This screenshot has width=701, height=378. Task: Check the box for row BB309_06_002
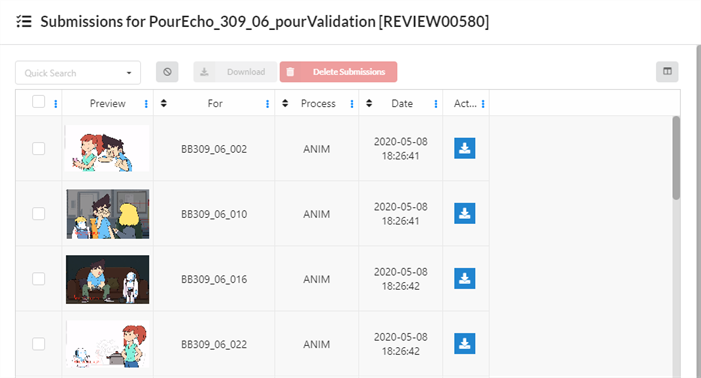pyautogui.click(x=38, y=148)
